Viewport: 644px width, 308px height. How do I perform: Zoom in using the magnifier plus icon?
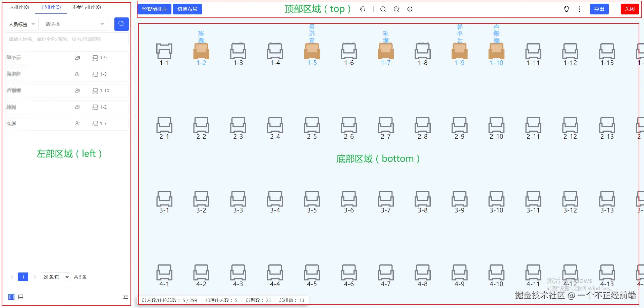coord(383,9)
